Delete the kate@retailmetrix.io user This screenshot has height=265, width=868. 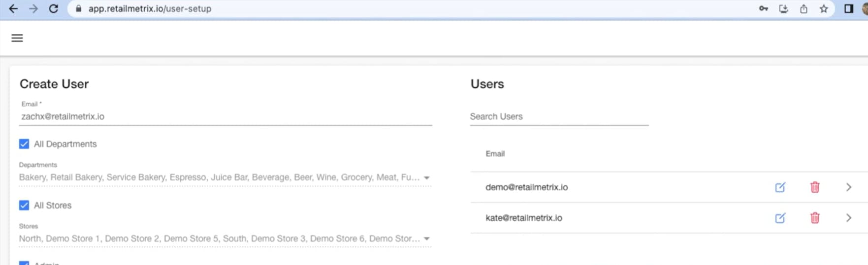pyautogui.click(x=815, y=218)
